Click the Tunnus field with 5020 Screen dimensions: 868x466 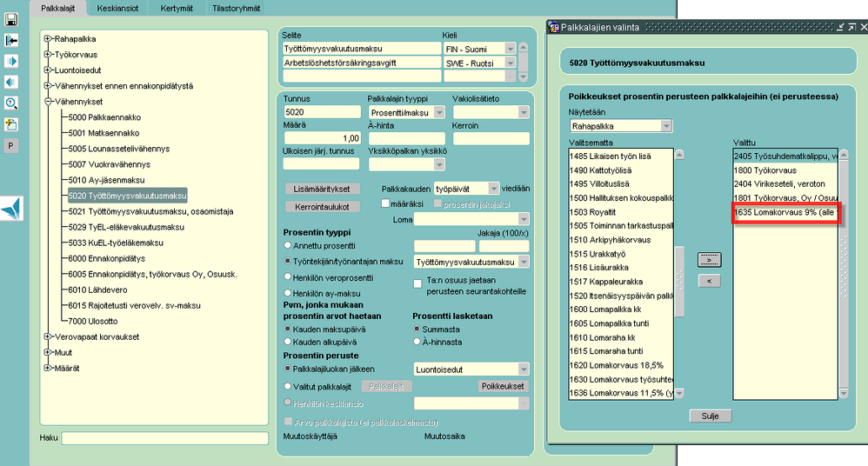pos(322,112)
